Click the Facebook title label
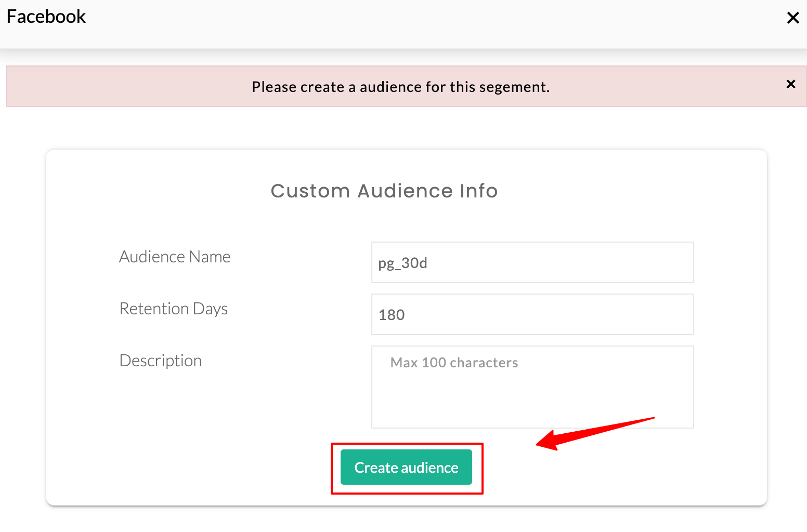Image resolution: width=807 pixels, height=532 pixels. tap(46, 16)
